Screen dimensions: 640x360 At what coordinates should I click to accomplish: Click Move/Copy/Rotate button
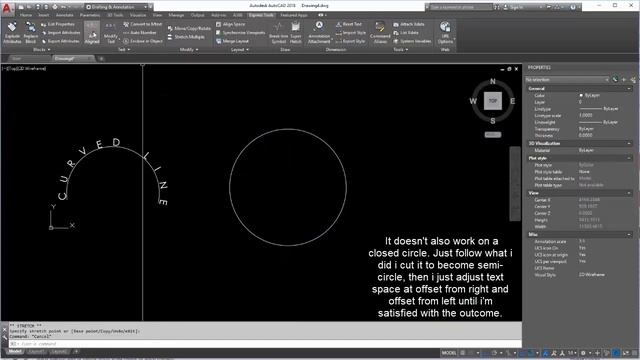[x=189, y=29]
